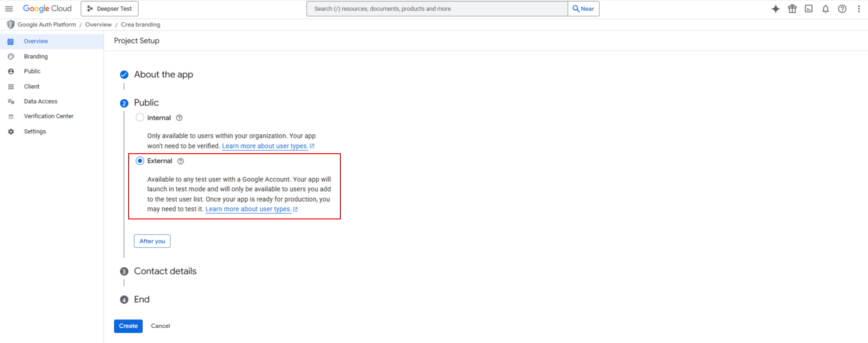
Task: Expand the Contact details step
Action: (165, 271)
